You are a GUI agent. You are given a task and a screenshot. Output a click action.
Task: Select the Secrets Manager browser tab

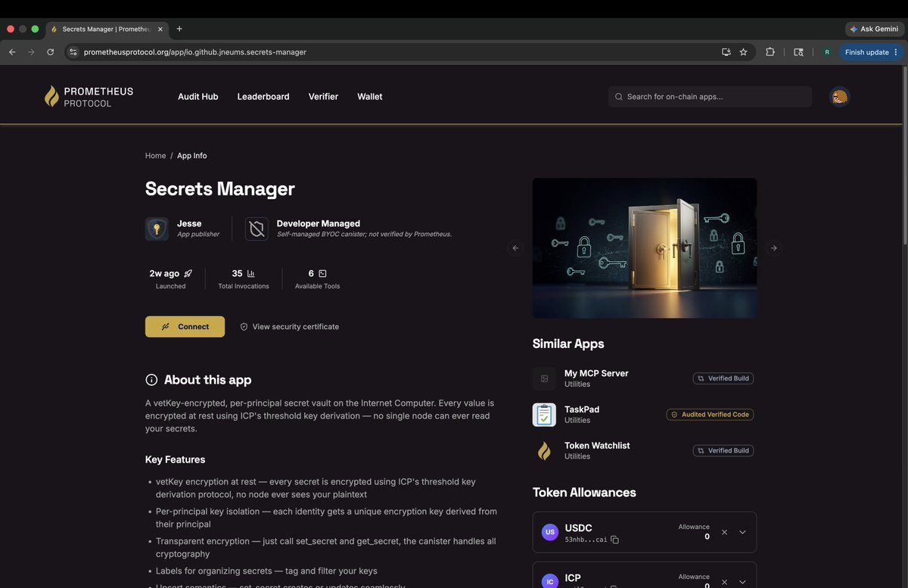[x=107, y=29]
